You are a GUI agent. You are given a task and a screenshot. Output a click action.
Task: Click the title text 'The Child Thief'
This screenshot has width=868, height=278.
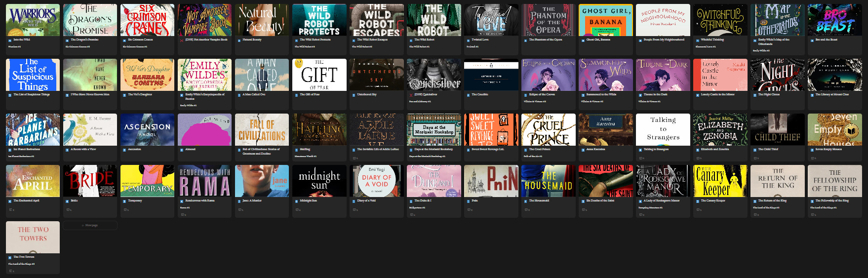pyautogui.click(x=768, y=149)
